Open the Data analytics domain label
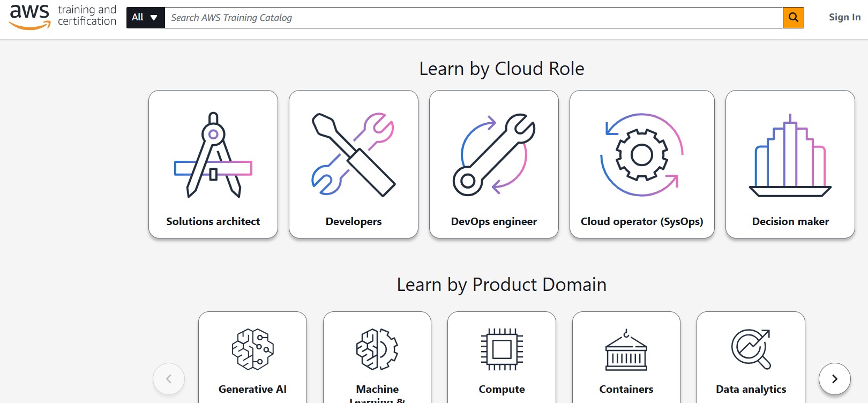 tap(751, 390)
